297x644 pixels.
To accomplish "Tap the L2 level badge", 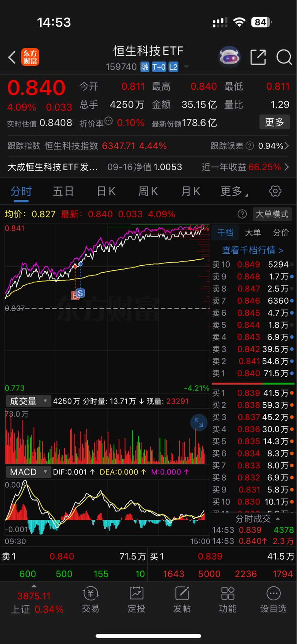I will click(173, 67).
